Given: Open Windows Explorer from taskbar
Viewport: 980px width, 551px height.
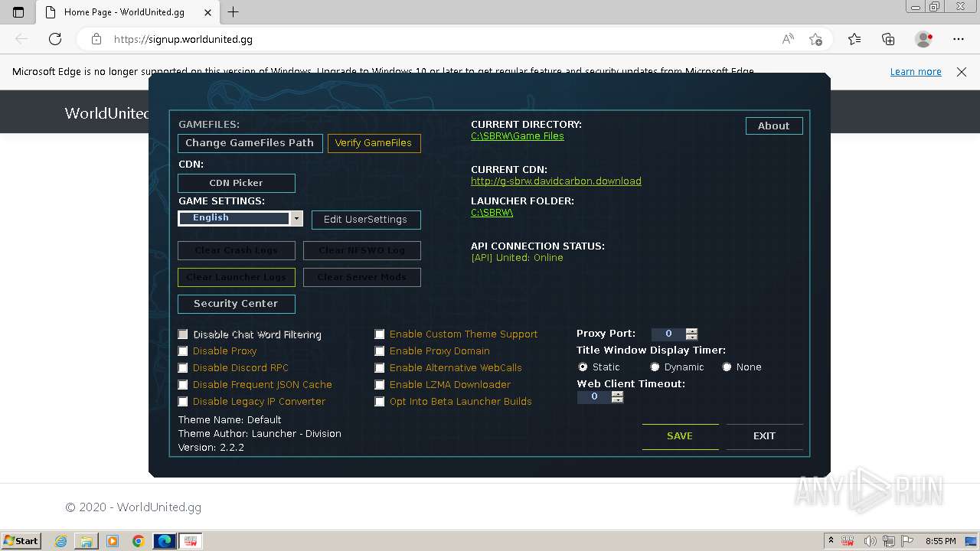Looking at the screenshot, I should coord(87,541).
